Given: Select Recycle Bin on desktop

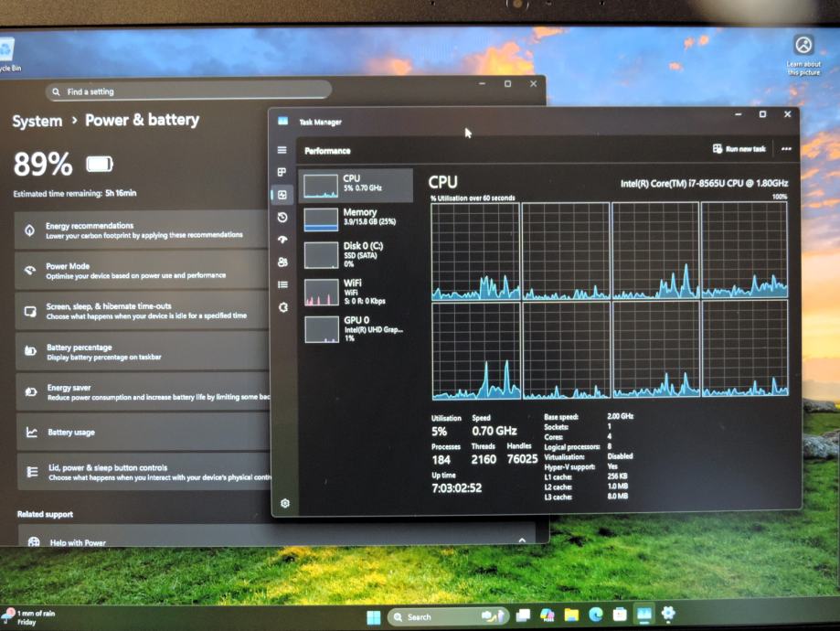Looking at the screenshot, I should 10,55.
